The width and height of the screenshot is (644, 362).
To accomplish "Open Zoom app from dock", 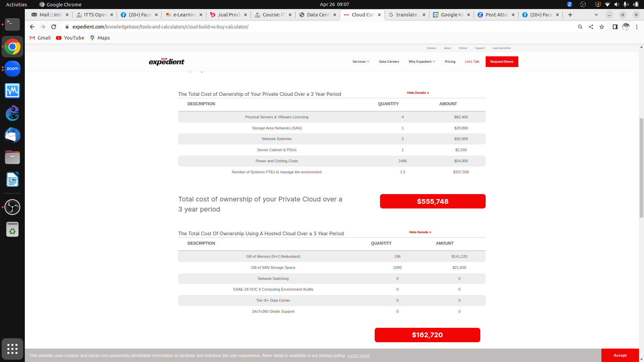I will [x=12, y=69].
